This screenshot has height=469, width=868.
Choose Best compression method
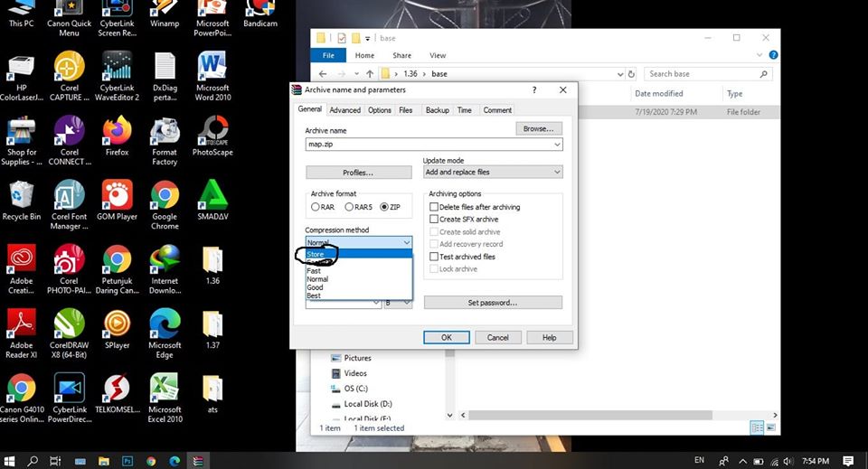[359, 295]
